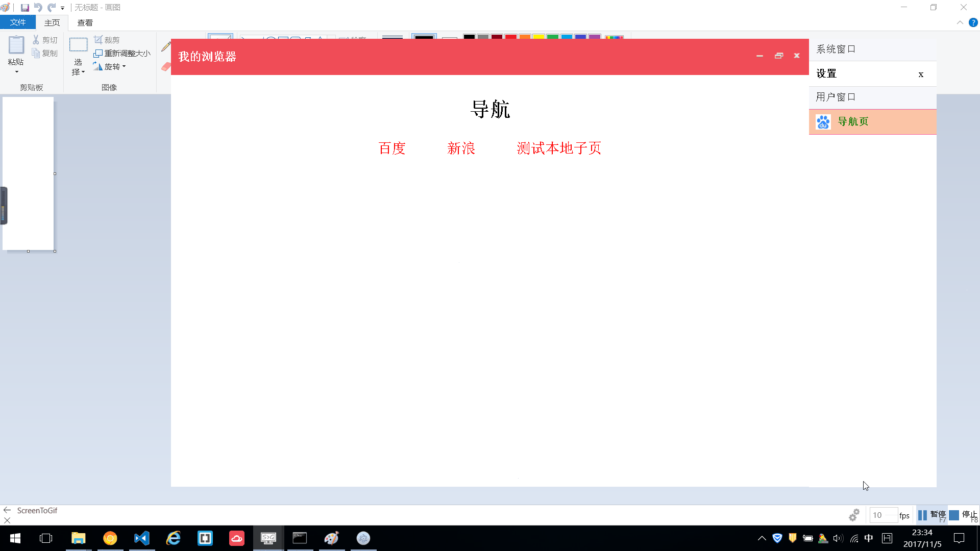This screenshot has height=551, width=980.
Task: Show hidden system tray icons
Action: click(762, 538)
